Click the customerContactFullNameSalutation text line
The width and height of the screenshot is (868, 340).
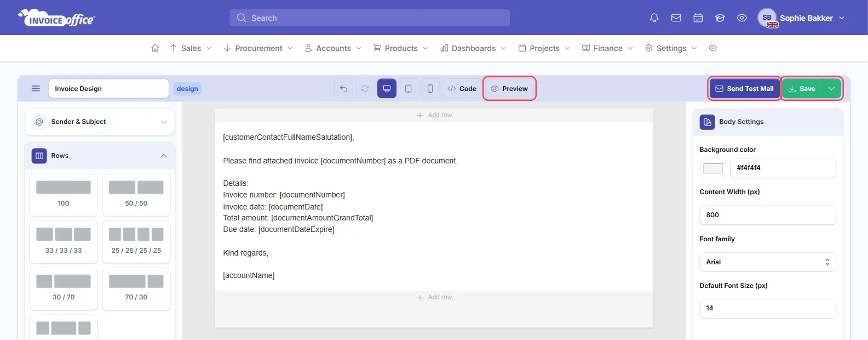coord(289,137)
